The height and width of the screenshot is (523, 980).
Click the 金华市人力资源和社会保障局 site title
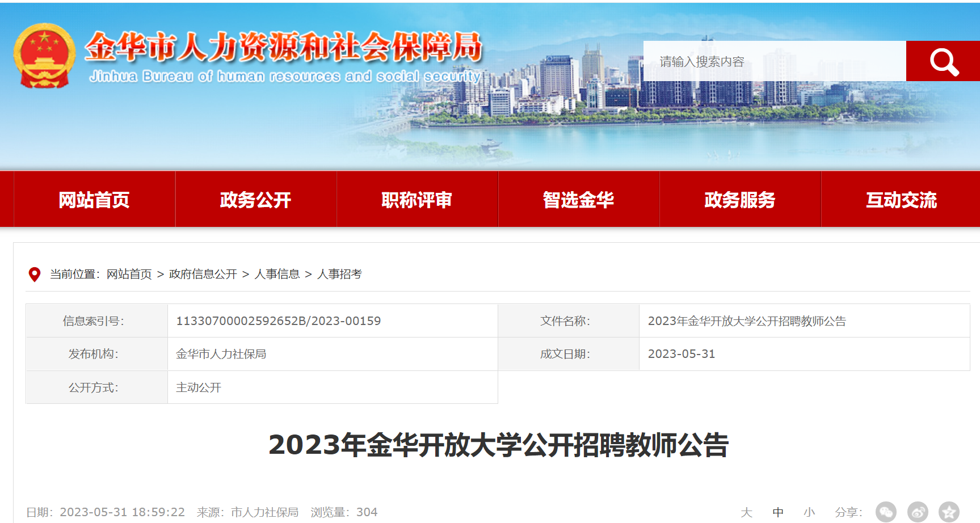click(x=284, y=47)
